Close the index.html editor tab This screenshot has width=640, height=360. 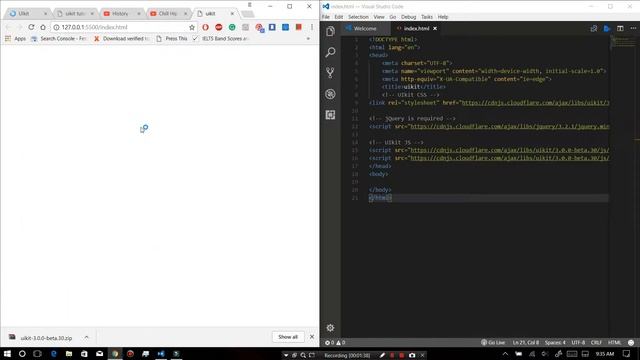tap(435, 29)
